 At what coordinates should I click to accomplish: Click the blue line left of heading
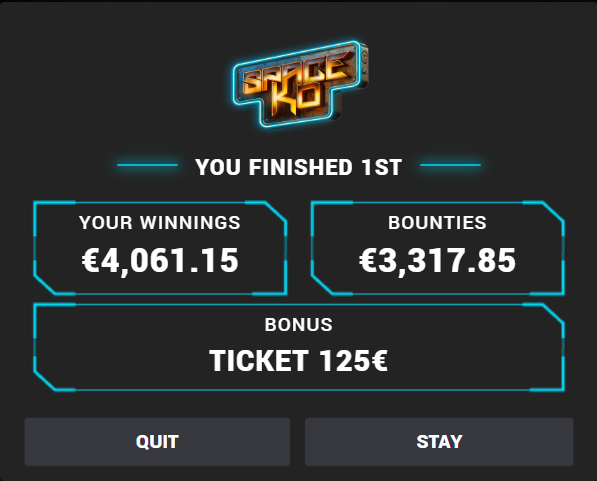tap(147, 165)
